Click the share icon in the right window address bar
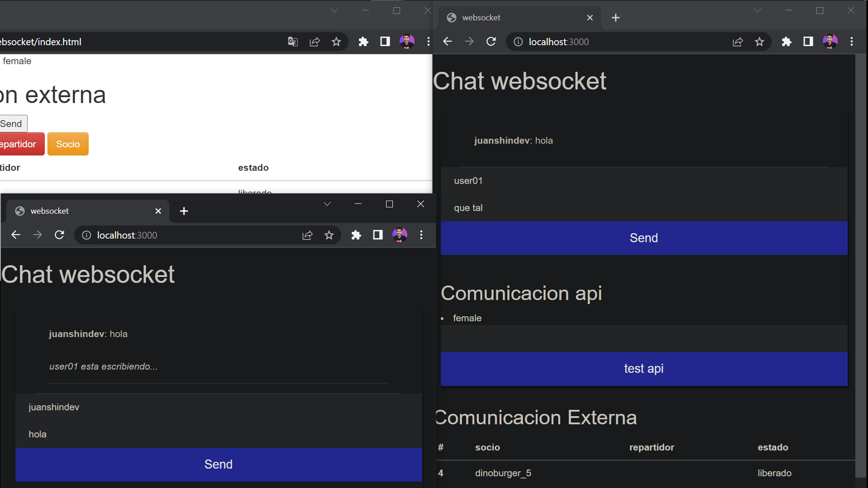Viewport: 868px width, 488px height. coord(738,42)
